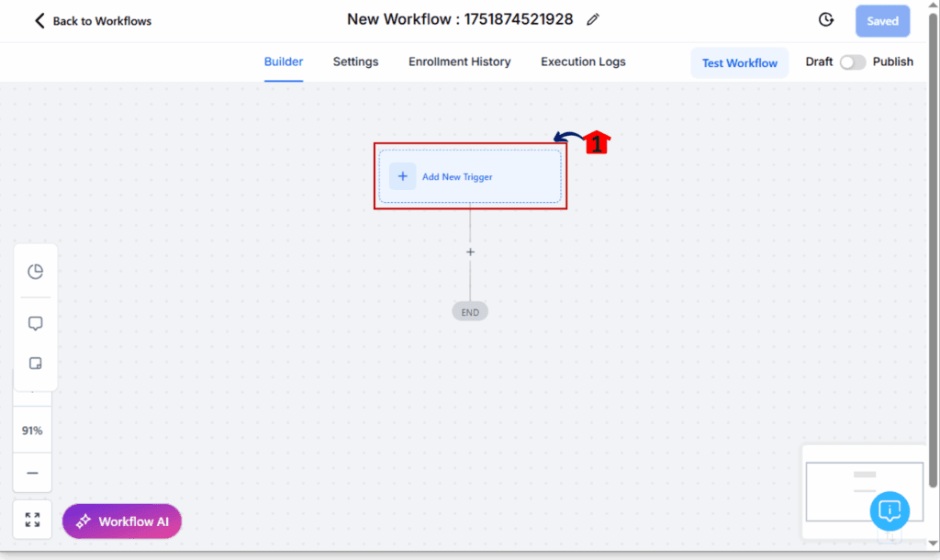Edit workflow name with pencil icon
Viewport: 940px width, 560px height.
(x=592, y=20)
